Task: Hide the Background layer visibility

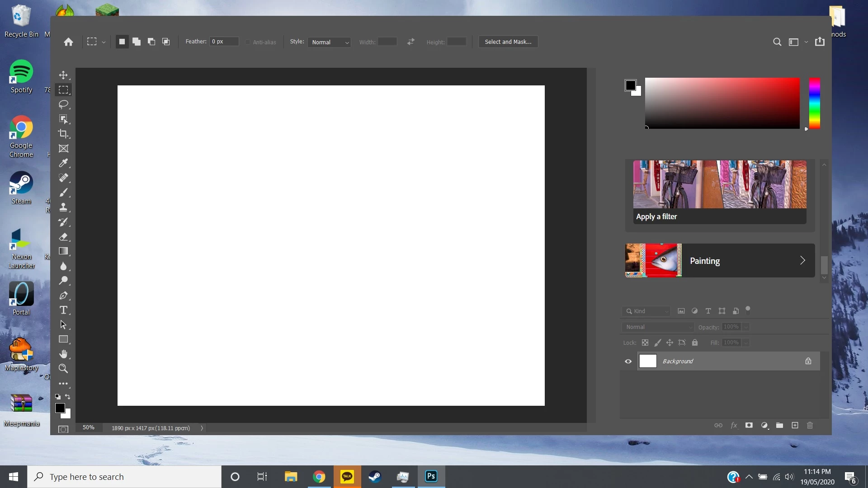Action: coord(628,361)
